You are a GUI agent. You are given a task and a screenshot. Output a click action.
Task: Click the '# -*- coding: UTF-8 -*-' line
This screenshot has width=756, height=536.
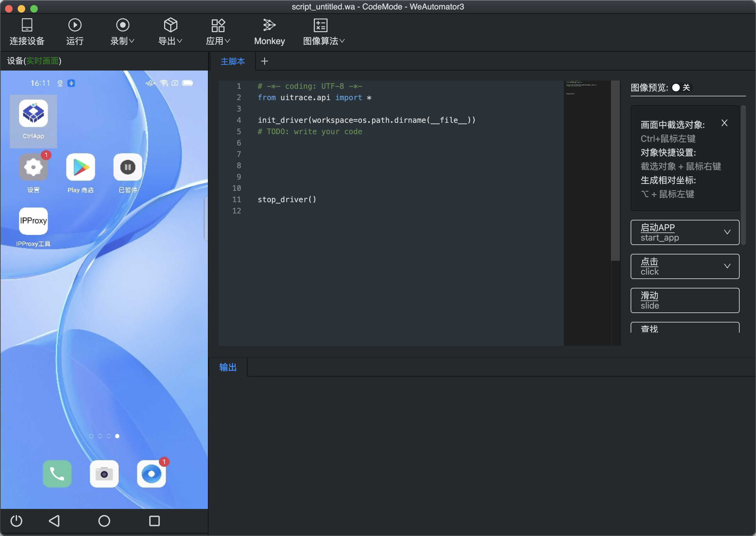310,86
